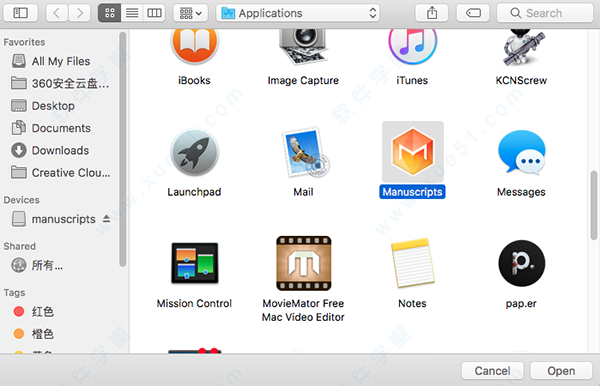600x386 pixels.
Task: Click the main file list scrollbar
Action: (594, 205)
